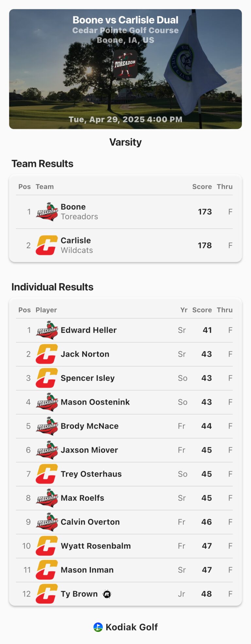
Task: Open Mason Oostenink's player name
Action: click(x=95, y=402)
